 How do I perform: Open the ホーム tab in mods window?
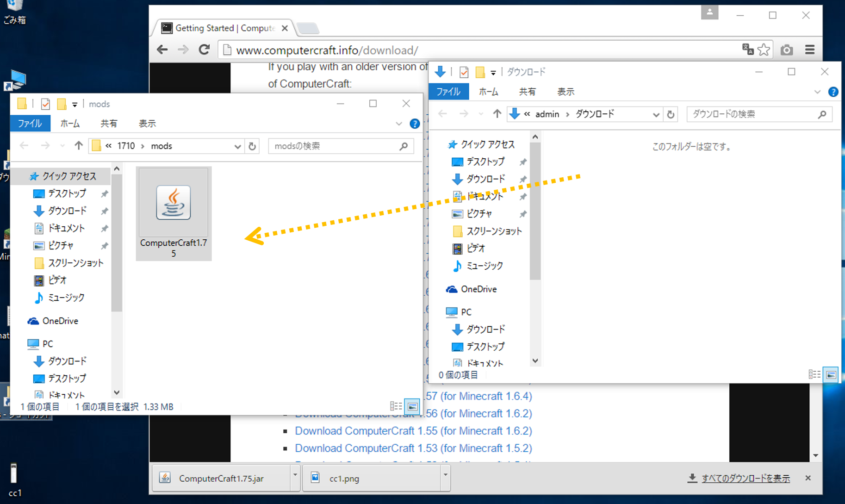coord(70,124)
